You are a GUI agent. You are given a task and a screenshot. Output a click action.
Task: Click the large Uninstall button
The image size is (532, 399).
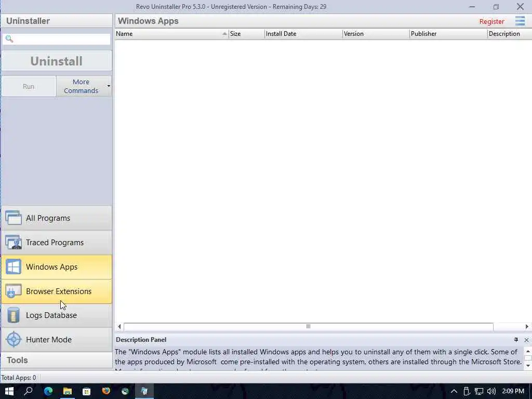click(56, 61)
